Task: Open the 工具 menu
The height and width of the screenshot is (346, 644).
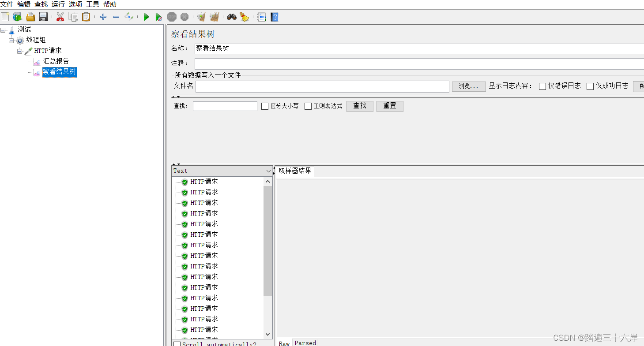Action: click(93, 4)
